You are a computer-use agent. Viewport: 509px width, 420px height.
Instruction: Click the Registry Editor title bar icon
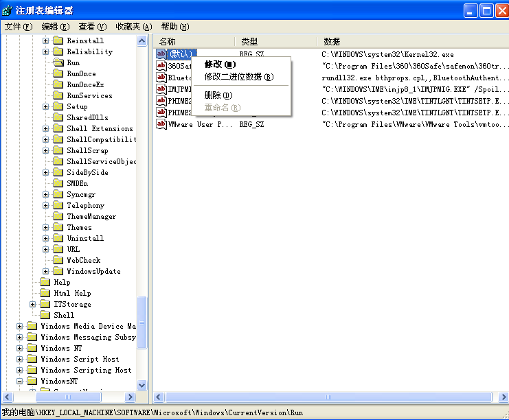[x=7, y=10]
